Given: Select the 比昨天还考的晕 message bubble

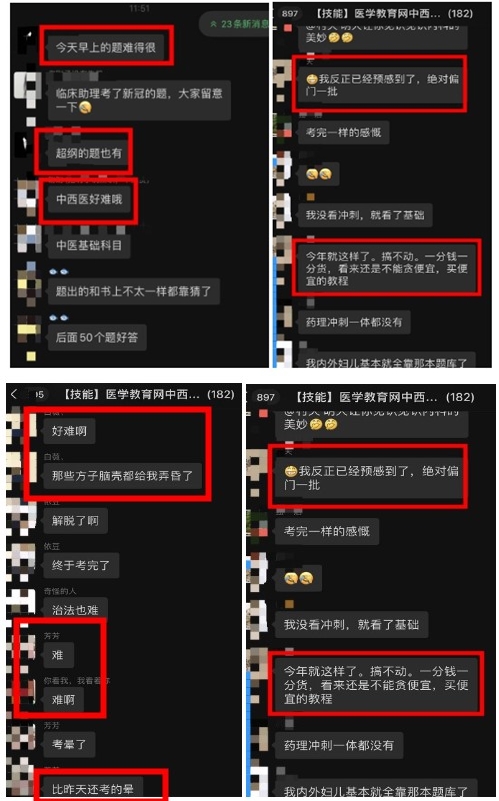Looking at the screenshot, I should pyautogui.click(x=93, y=788).
